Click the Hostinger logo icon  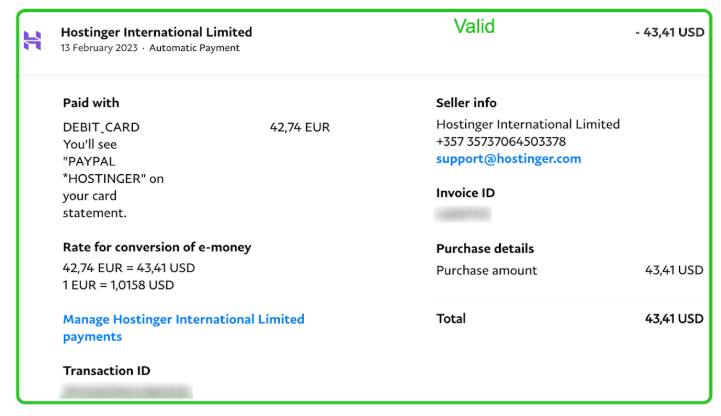[32, 40]
